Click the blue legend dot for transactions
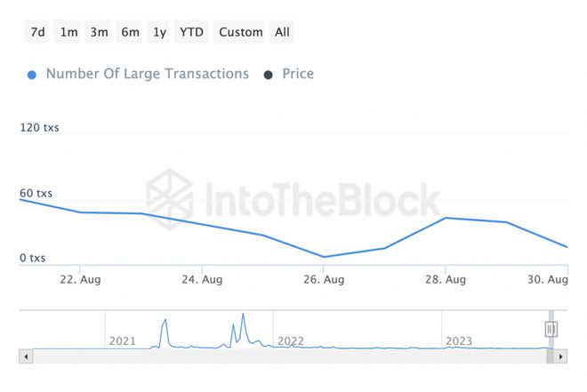587x392 pixels. [33, 75]
